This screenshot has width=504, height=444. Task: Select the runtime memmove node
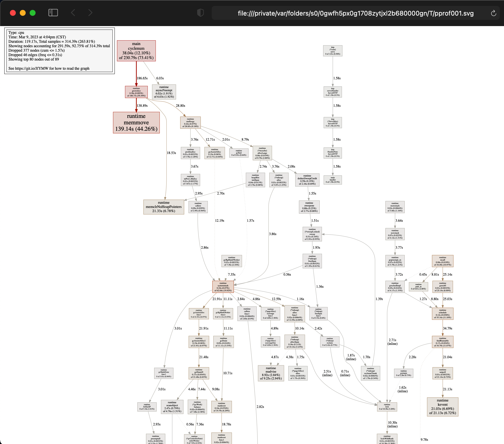[x=136, y=123]
